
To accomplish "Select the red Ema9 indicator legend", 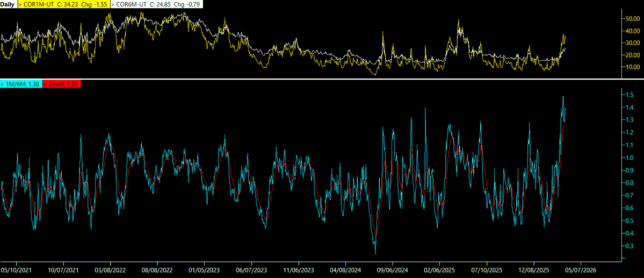I will point(61,84).
